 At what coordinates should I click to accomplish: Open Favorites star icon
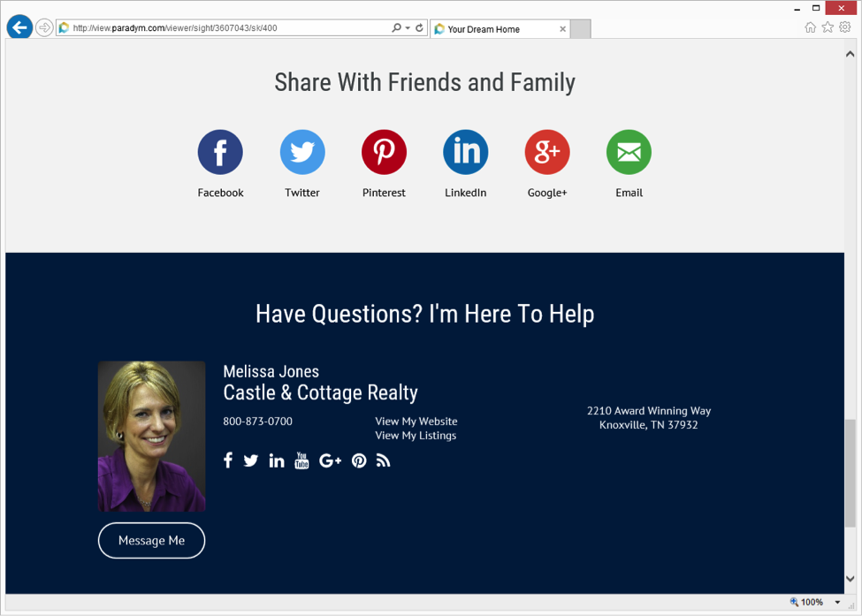pyautogui.click(x=828, y=27)
